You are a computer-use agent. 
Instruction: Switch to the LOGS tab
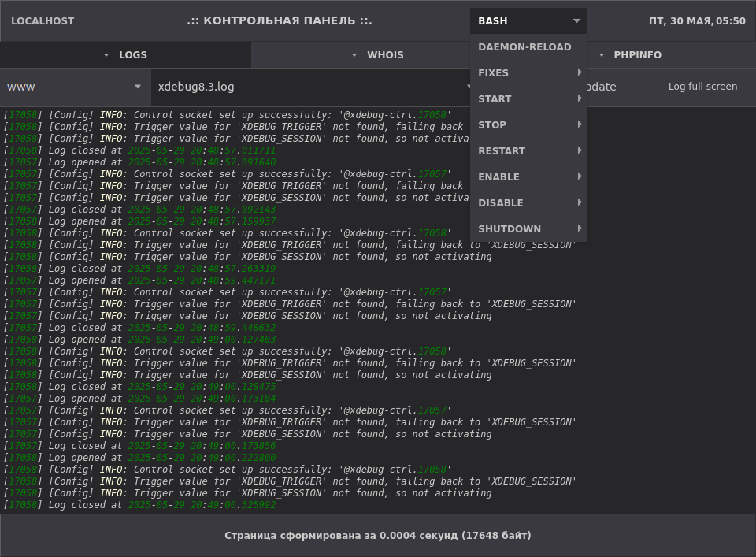coord(125,54)
